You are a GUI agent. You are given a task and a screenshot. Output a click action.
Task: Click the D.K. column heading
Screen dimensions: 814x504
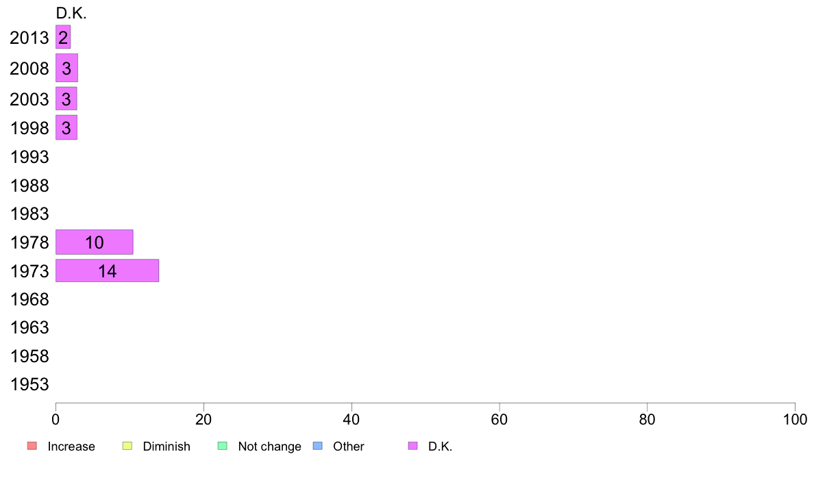[71, 13]
